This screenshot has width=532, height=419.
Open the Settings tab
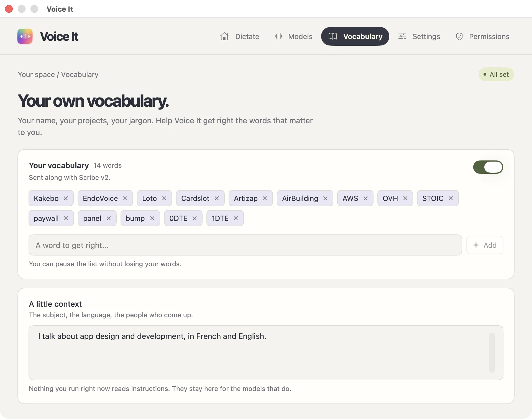point(419,36)
